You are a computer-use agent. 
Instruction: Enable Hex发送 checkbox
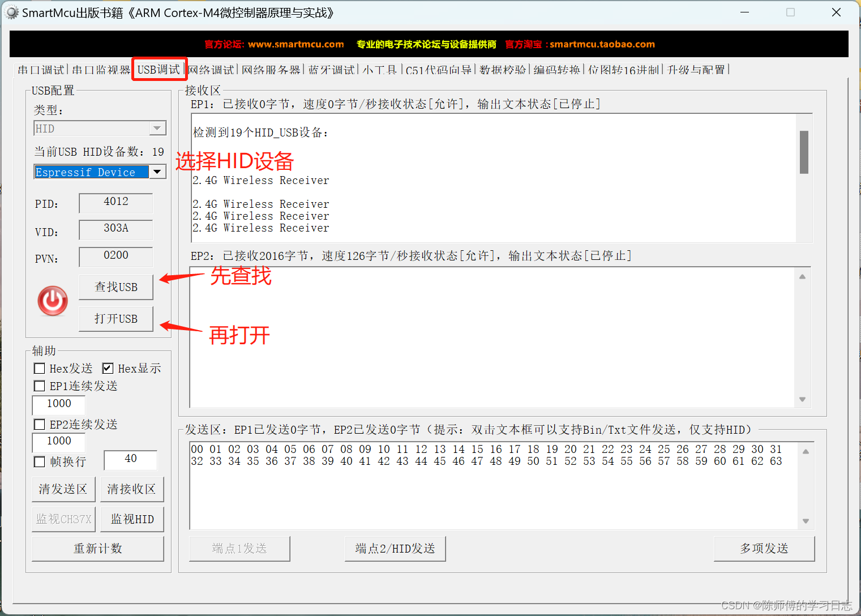39,368
